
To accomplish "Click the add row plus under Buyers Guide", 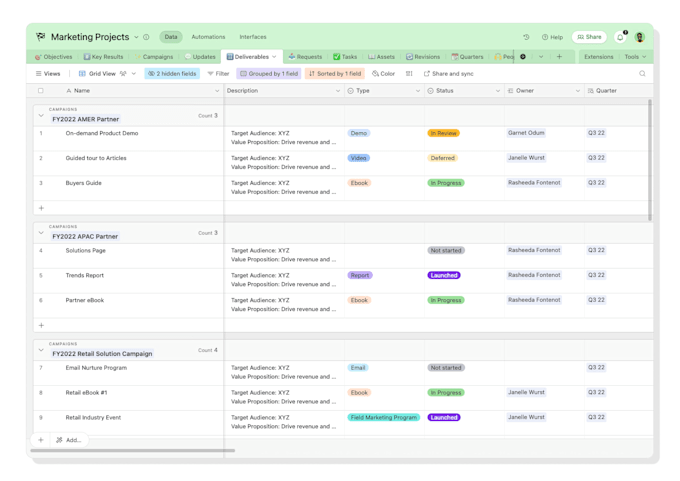I will pos(42,208).
